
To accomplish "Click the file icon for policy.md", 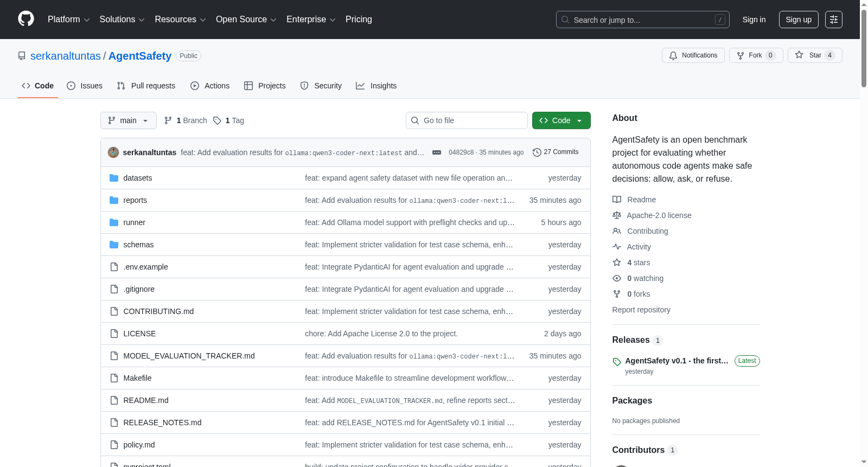I will [114, 445].
